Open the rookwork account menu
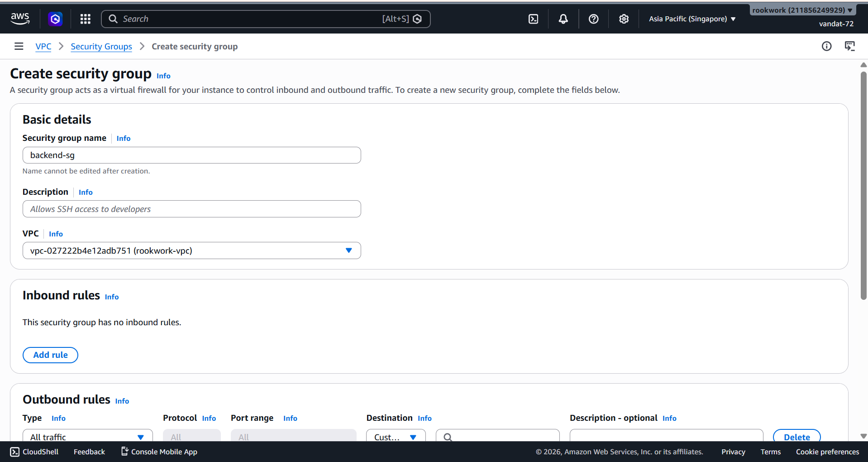This screenshot has width=868, height=462. 802,10
